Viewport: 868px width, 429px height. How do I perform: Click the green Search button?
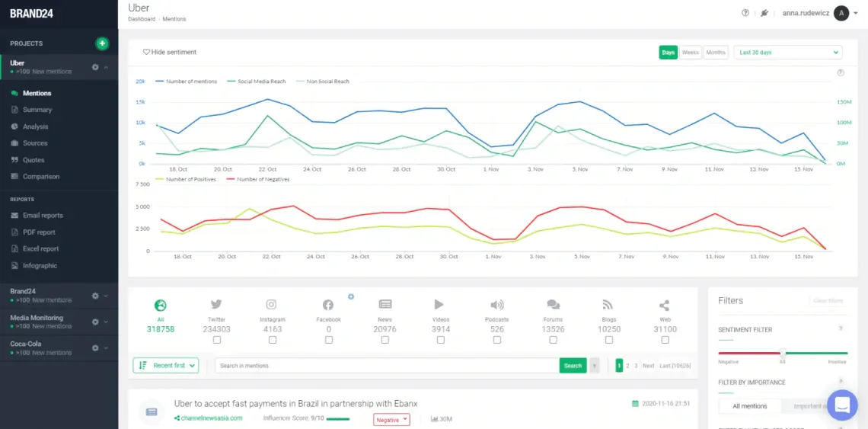click(x=573, y=366)
